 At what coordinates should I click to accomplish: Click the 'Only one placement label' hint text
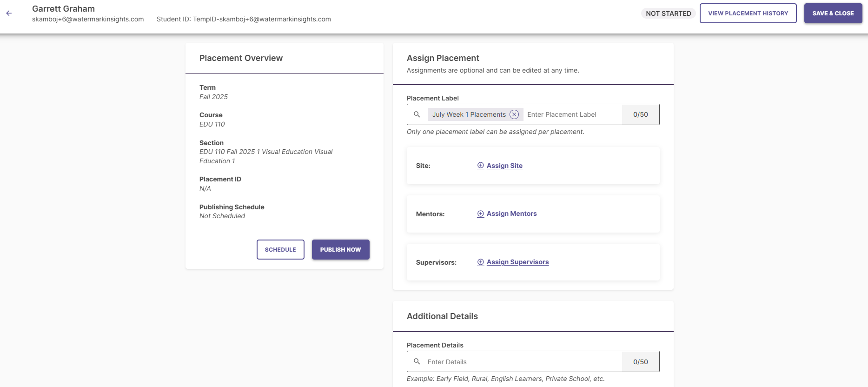tap(496, 132)
